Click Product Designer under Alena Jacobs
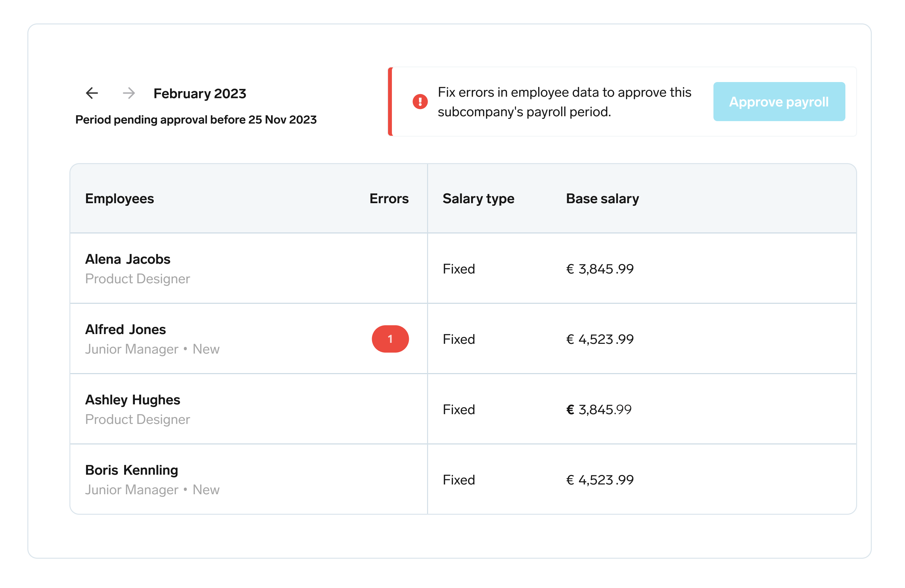905x588 pixels. 138,279
